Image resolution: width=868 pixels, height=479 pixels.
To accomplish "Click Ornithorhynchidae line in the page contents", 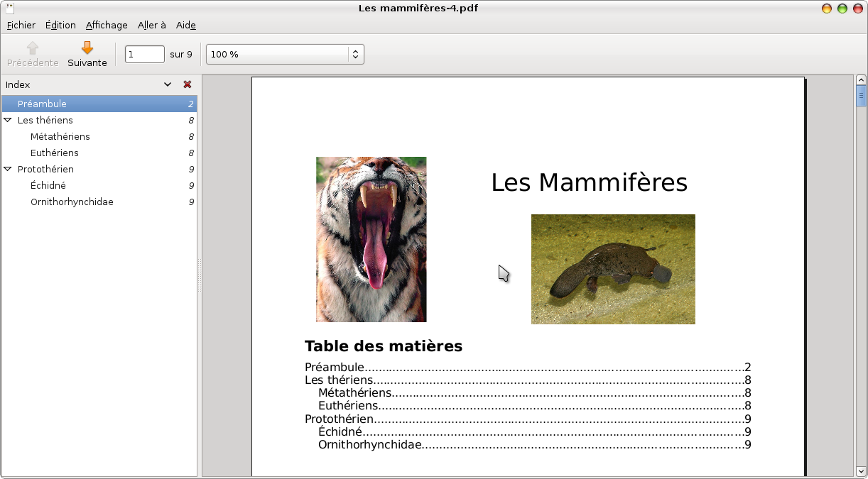I will click(535, 444).
